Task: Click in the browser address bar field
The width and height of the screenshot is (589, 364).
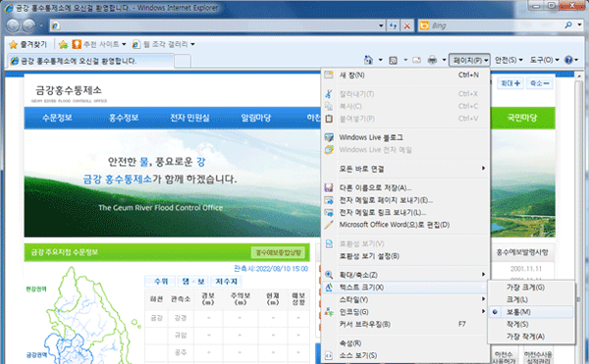Action: point(218,26)
